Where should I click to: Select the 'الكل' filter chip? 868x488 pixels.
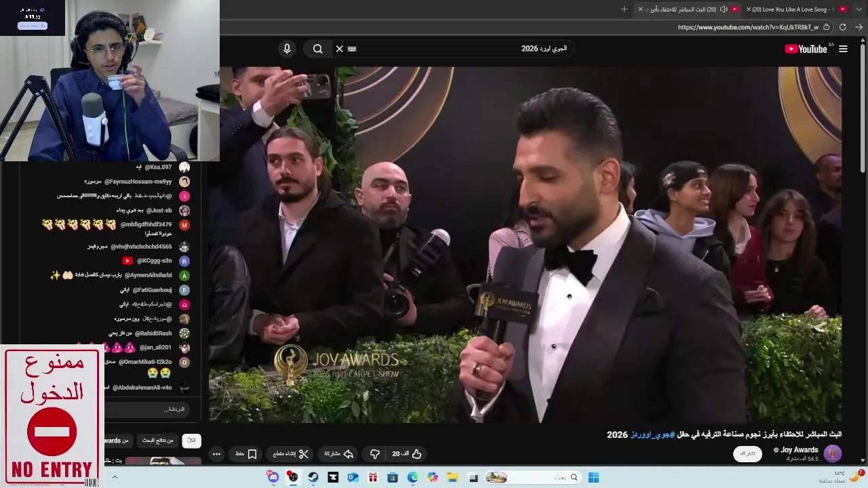click(x=191, y=440)
